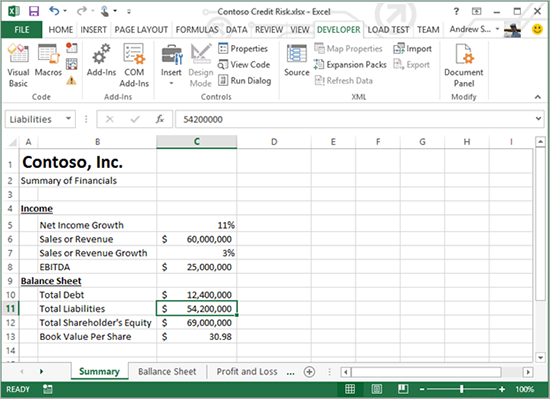The height and width of the screenshot is (399, 550).
Task: Open Macro Security warning icon
Action: click(x=71, y=81)
